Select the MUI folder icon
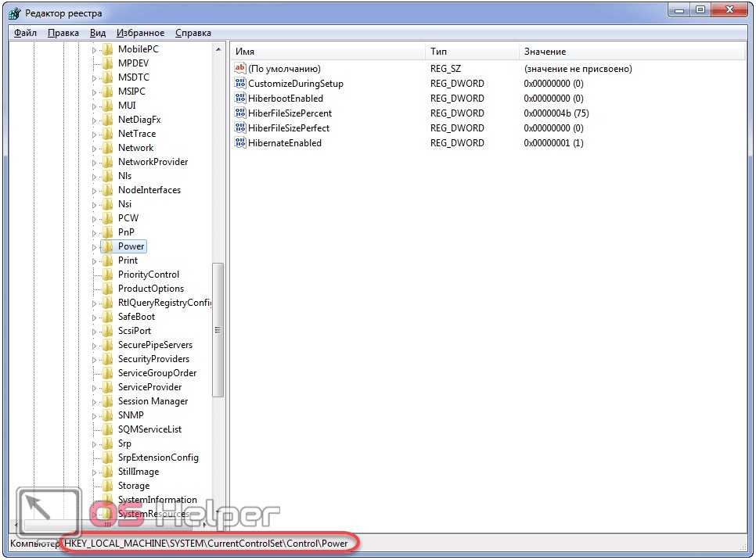 108,106
